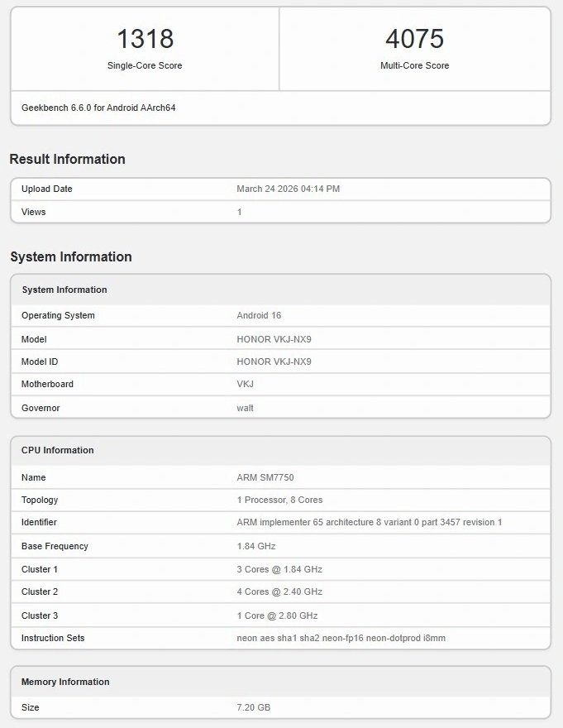This screenshot has height=728, width=563.
Task: Click the 4 Cores @ 2.40 GHz value
Action: click(279, 592)
